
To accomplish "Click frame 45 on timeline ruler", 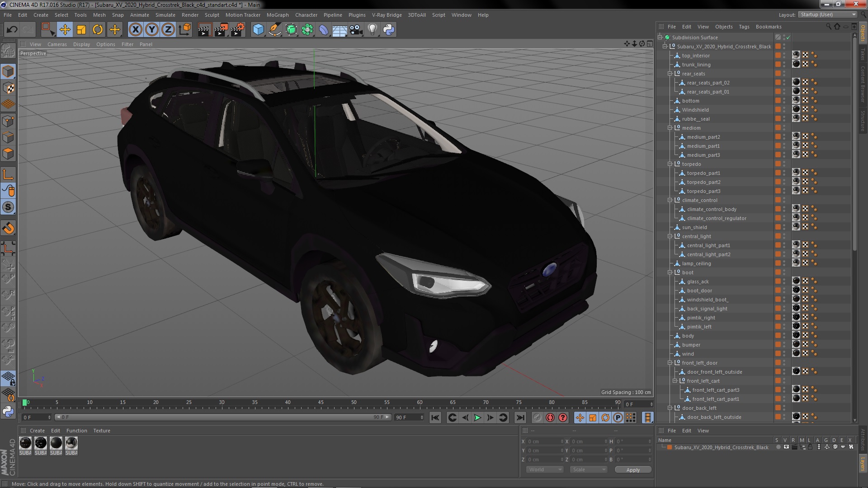I will click(321, 403).
